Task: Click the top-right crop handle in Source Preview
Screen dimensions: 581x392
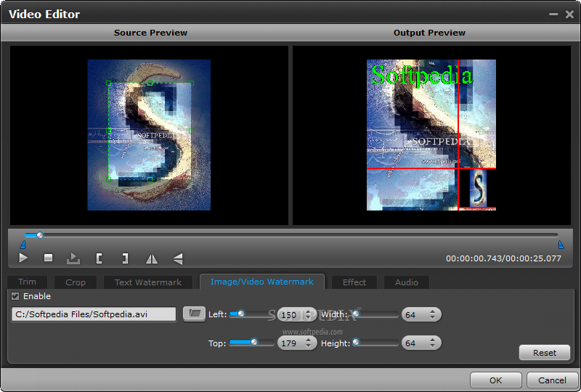Action: point(191,83)
